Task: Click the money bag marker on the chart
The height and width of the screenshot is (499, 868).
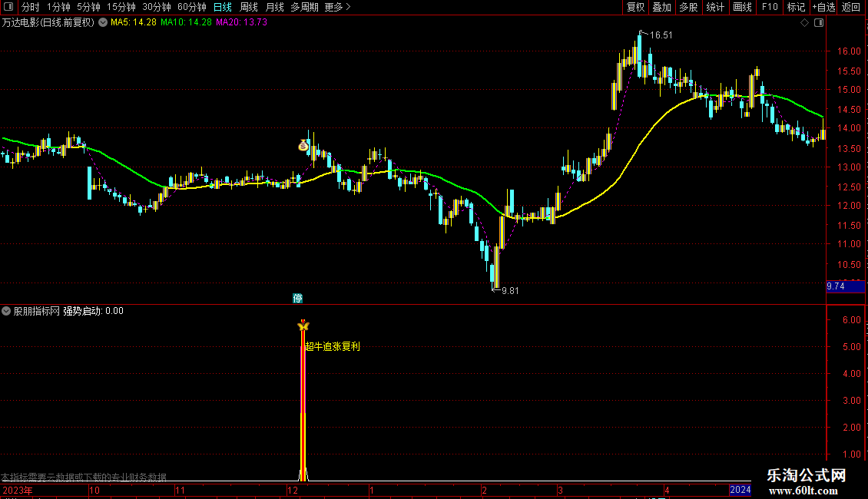Action: 303,146
